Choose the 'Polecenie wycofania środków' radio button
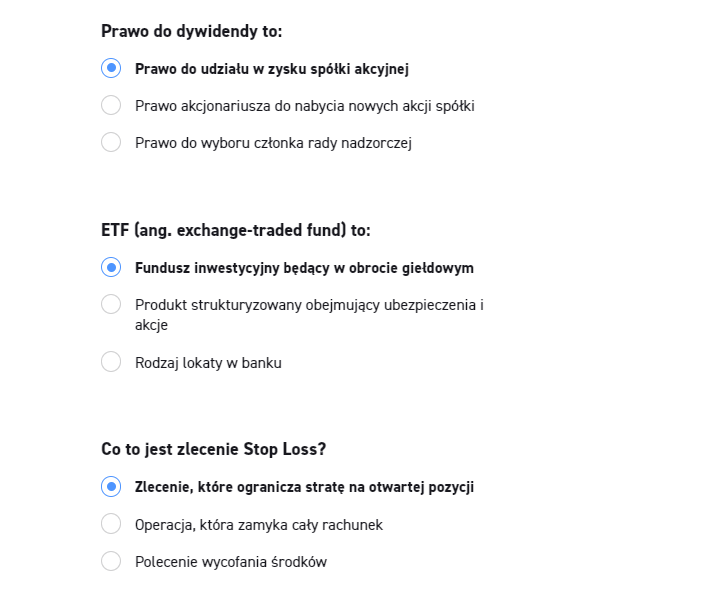 pos(111,561)
